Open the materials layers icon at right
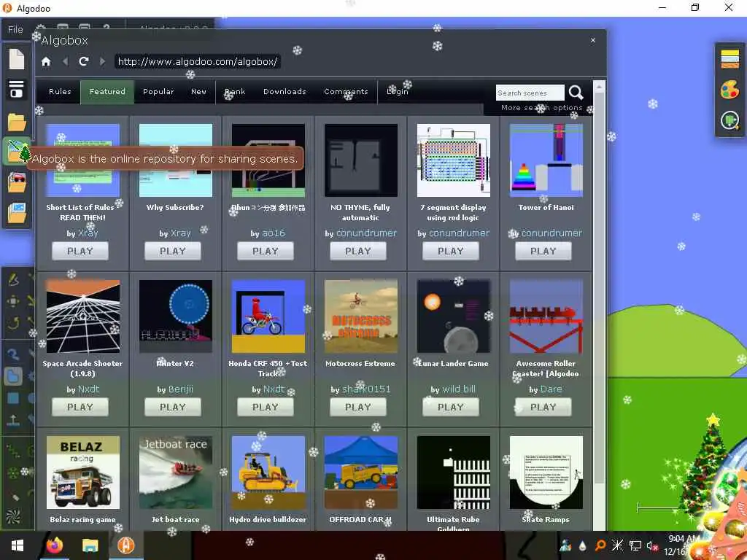Viewport: 747px width, 560px height. click(x=729, y=59)
